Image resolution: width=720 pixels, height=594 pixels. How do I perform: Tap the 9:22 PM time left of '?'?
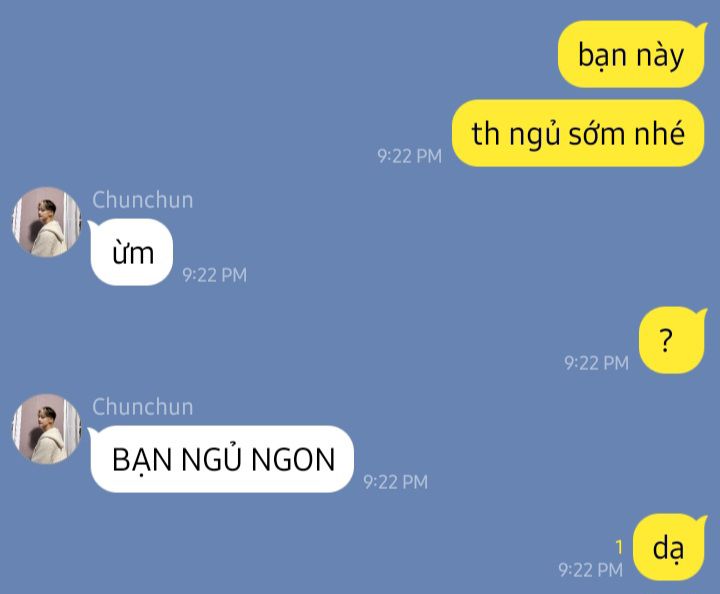[x=596, y=363]
